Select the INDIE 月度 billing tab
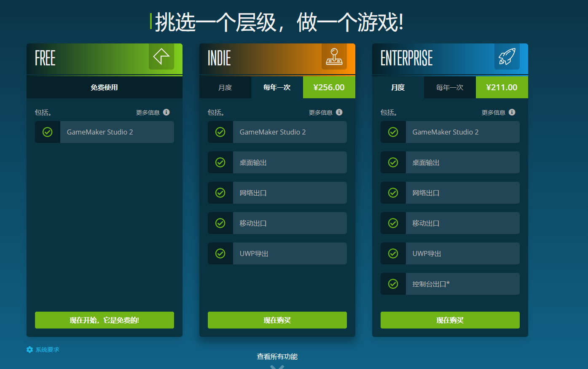Image resolution: width=588 pixels, height=369 pixels. point(225,87)
